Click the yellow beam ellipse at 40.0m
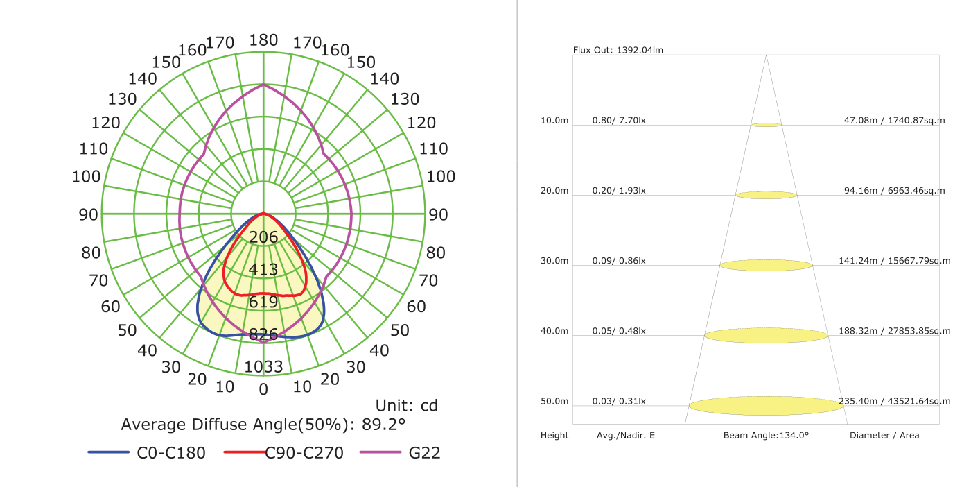Screen dimensions: 980x487 point(766,336)
